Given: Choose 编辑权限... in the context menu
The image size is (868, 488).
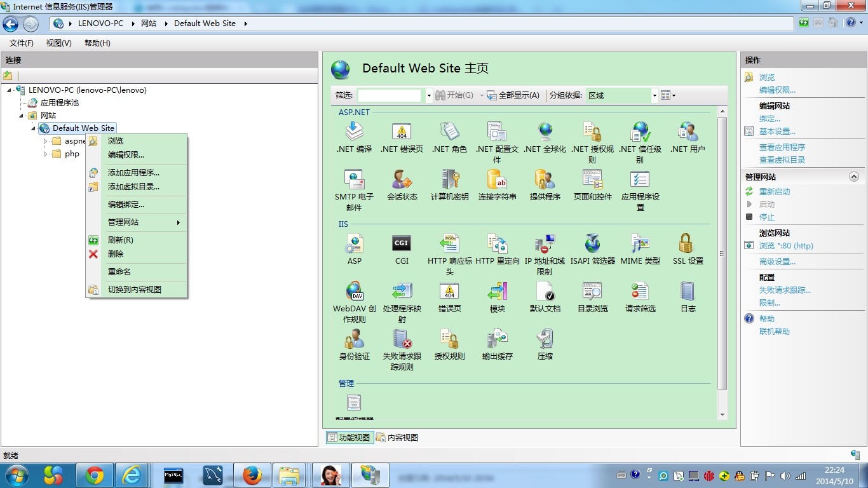Looking at the screenshot, I should pos(136,155).
